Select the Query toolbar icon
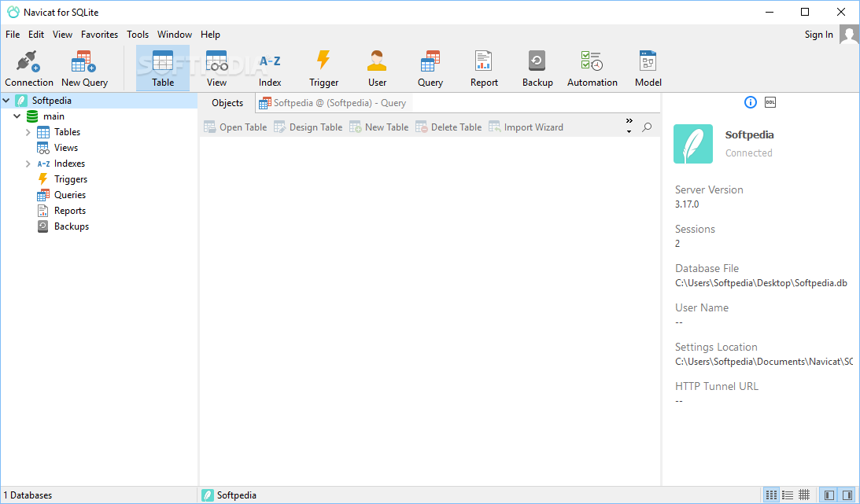Viewport: 860px width, 504px height. click(430, 68)
